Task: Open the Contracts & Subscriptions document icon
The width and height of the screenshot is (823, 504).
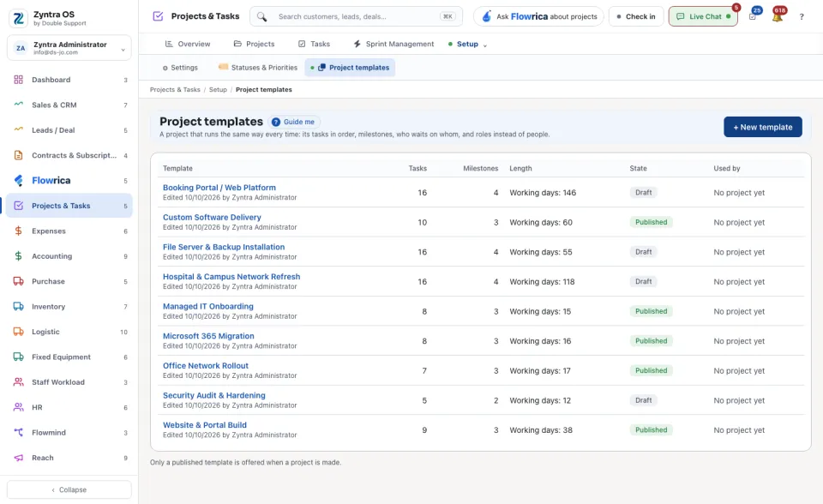Action: tap(18, 155)
